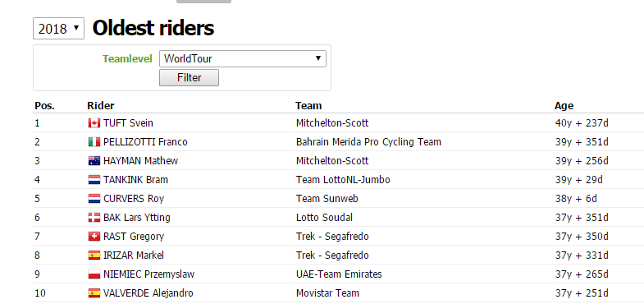Open IRIZAR Markel rider page
This screenshot has height=304, width=644.
click(134, 256)
